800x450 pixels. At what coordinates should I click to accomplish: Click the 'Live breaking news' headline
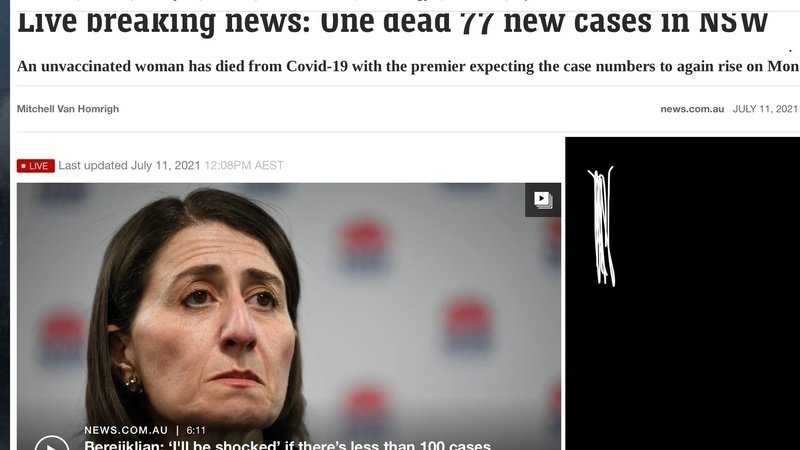(392, 22)
